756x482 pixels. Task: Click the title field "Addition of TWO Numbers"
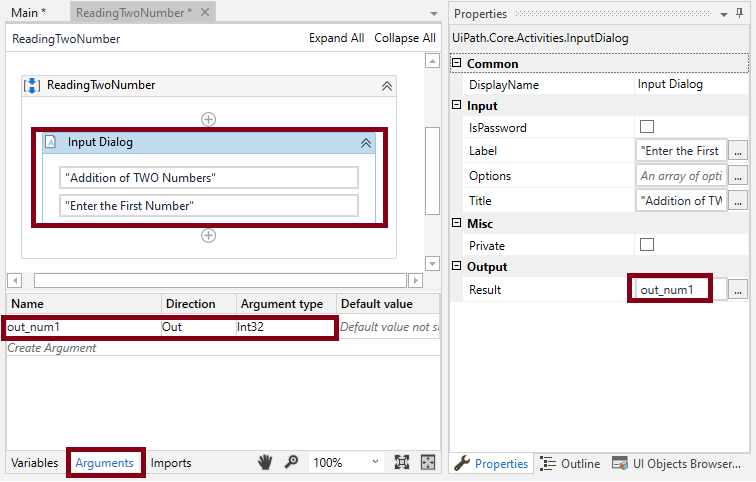(x=209, y=178)
